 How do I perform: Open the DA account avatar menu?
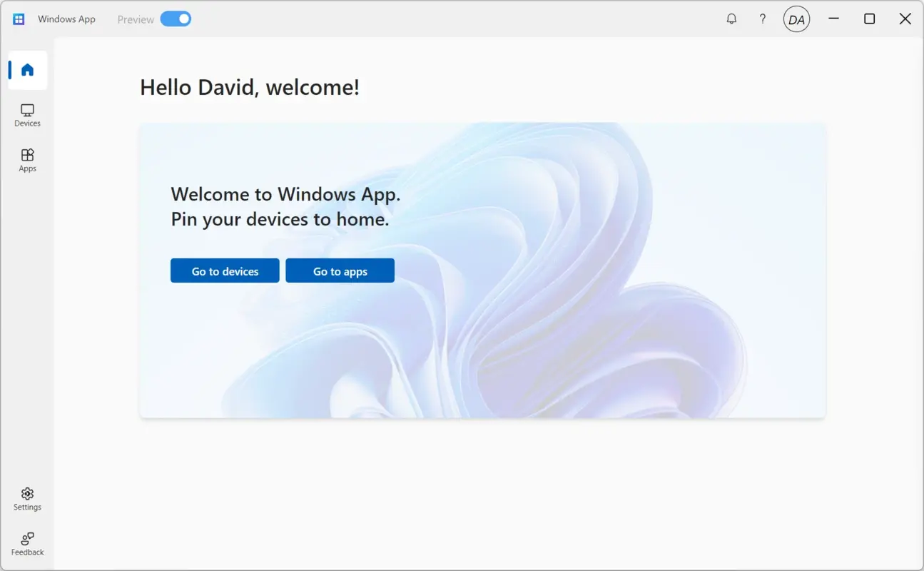(x=796, y=19)
